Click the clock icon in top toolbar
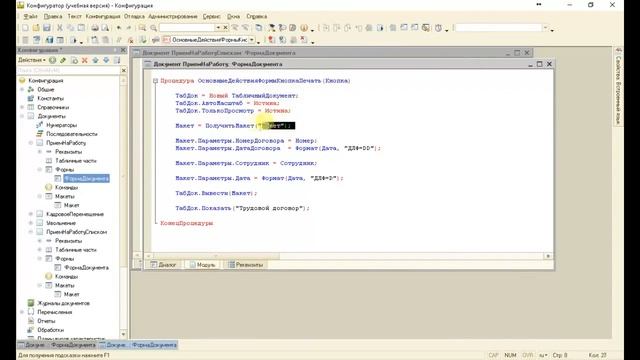Viewport: 640px width, 360px height. (x=438, y=28)
